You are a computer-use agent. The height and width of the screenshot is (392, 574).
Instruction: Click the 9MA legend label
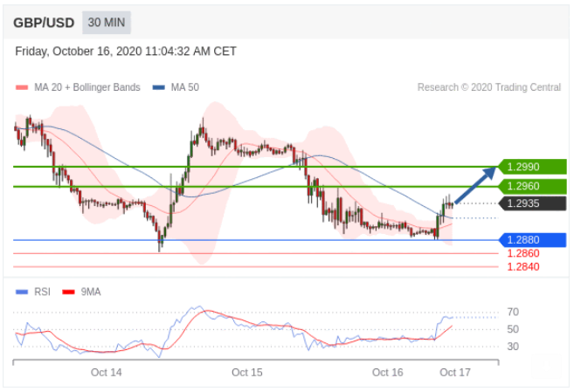[90, 292]
